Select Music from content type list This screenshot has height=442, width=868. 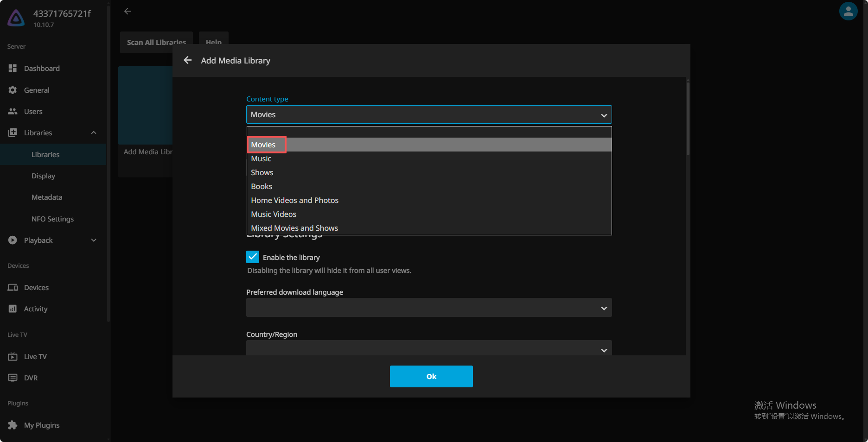429,158
